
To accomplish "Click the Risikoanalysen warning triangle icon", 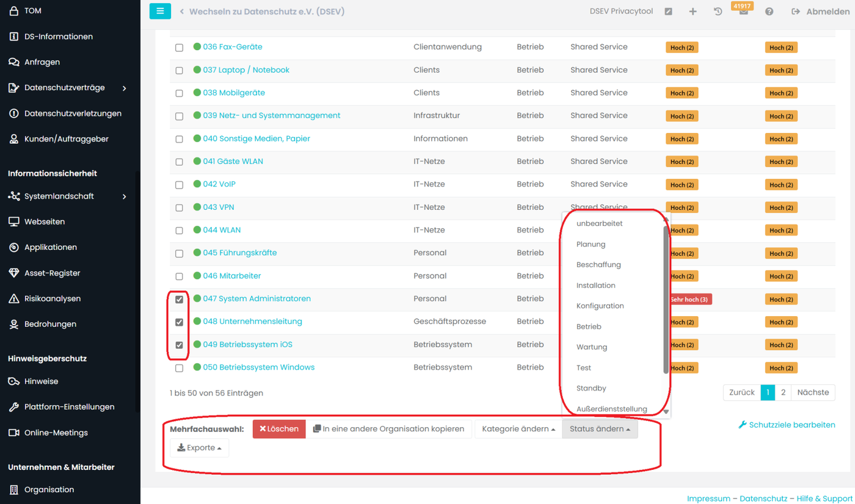I will 14,299.
